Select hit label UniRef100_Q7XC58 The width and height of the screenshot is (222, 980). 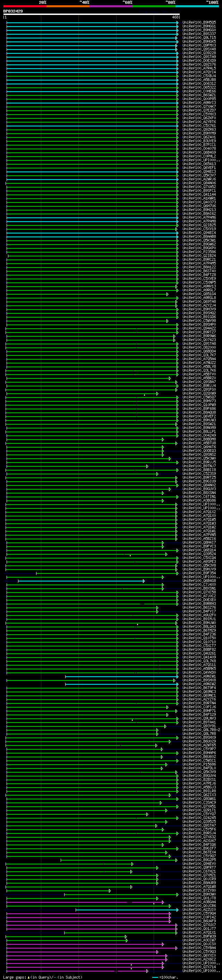(x=199, y=592)
